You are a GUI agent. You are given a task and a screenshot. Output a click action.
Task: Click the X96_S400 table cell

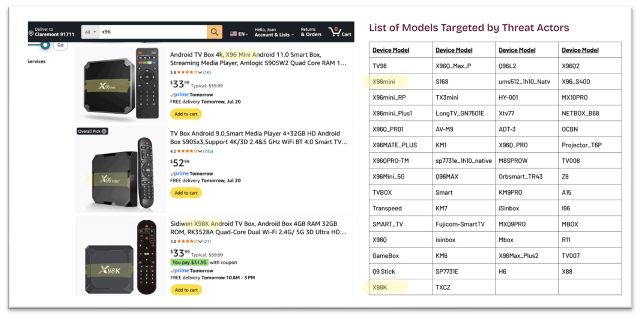pos(590,81)
